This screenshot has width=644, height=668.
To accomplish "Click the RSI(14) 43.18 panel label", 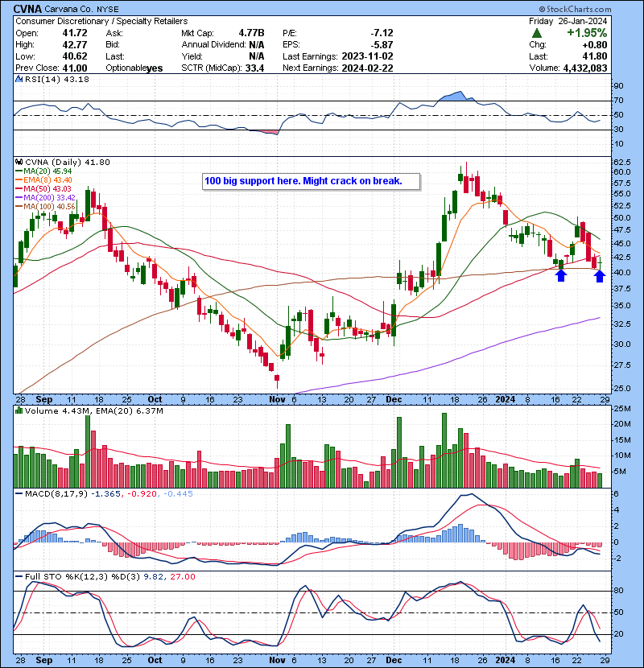I will coord(56,79).
